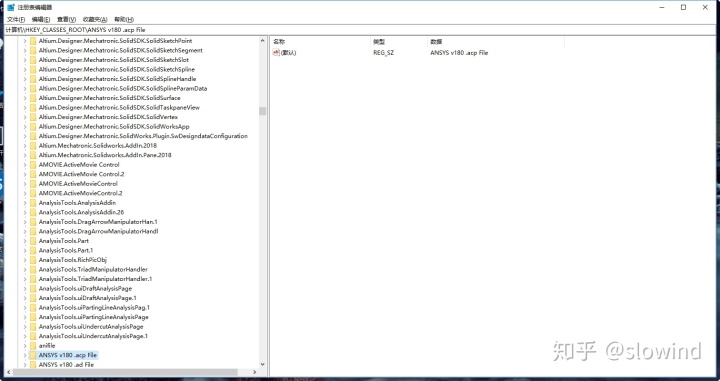This screenshot has height=381, width=720.
Task: Maximize the Registry Editor window
Action: pyautogui.click(x=683, y=7)
